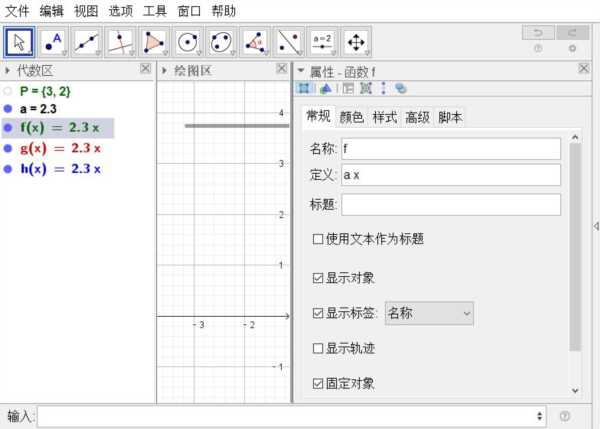
Task: Open the toolbar help question icon
Action: point(538,48)
